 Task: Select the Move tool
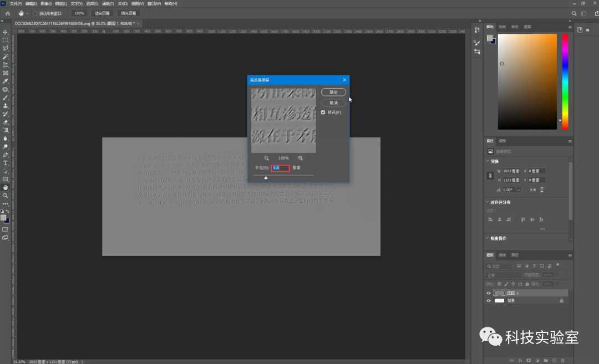point(5,32)
